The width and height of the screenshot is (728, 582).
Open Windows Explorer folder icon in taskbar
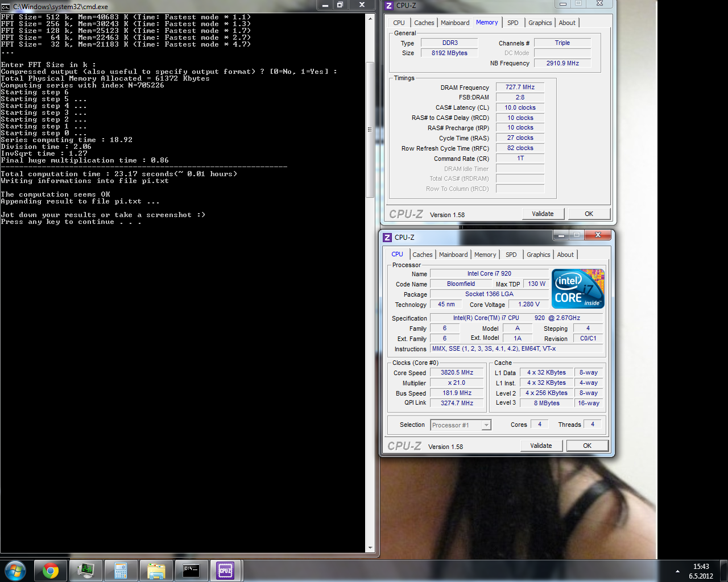156,570
